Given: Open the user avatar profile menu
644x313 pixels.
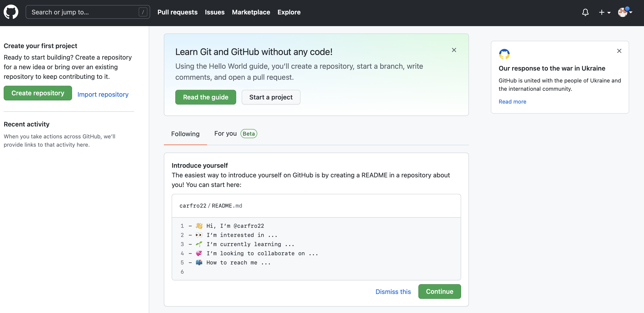Looking at the screenshot, I should click(625, 12).
